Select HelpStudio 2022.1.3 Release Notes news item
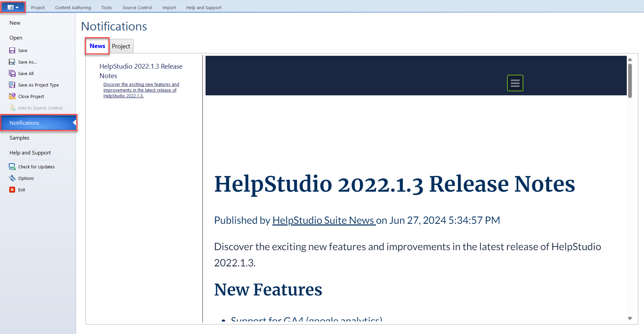The width and height of the screenshot is (644, 334). (x=141, y=71)
